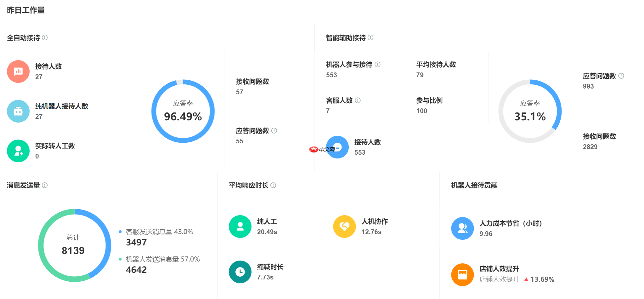Click the 人机协作 handshake icon

point(344,227)
